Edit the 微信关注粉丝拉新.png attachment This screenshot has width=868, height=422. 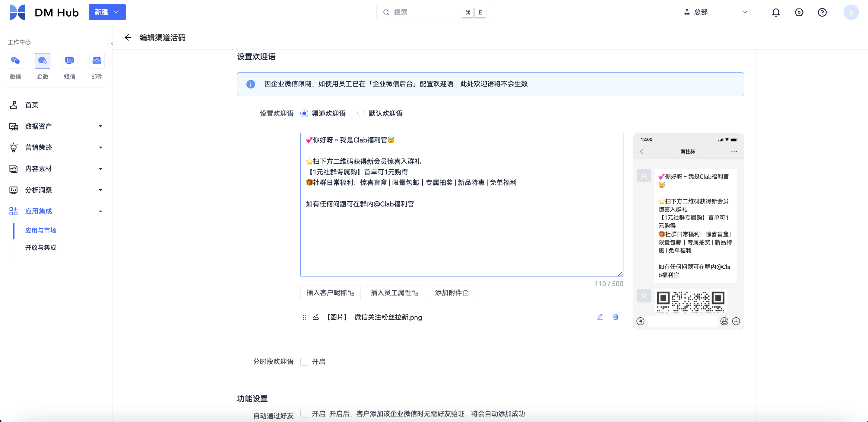click(x=600, y=317)
